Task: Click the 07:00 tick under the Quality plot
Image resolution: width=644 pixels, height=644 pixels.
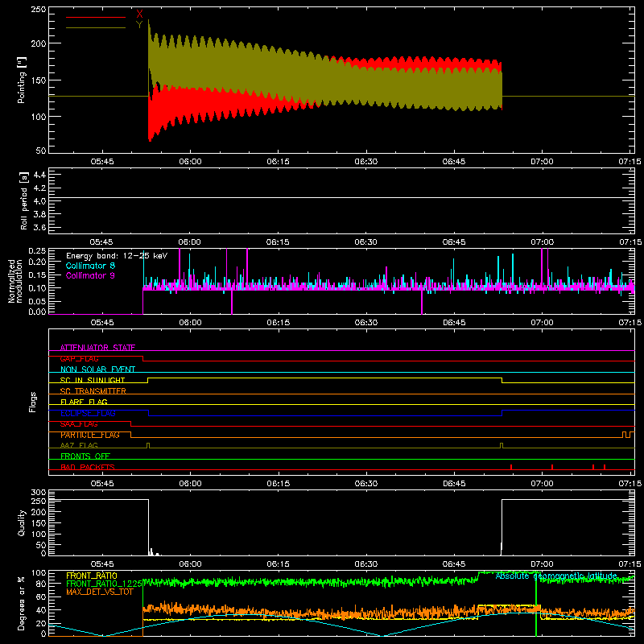Action: tap(542, 564)
